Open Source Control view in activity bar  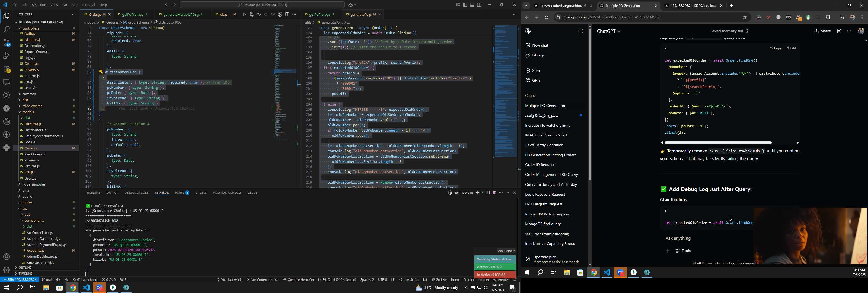click(x=7, y=43)
